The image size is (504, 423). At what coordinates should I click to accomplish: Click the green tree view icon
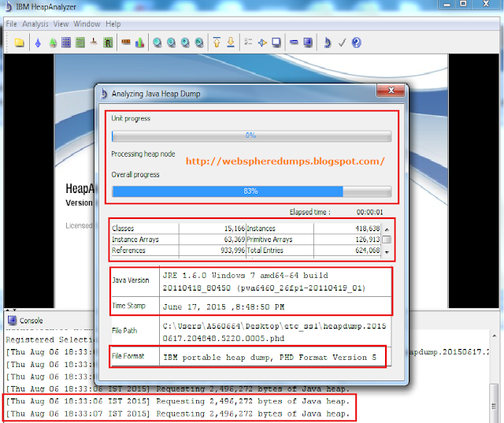(53, 43)
